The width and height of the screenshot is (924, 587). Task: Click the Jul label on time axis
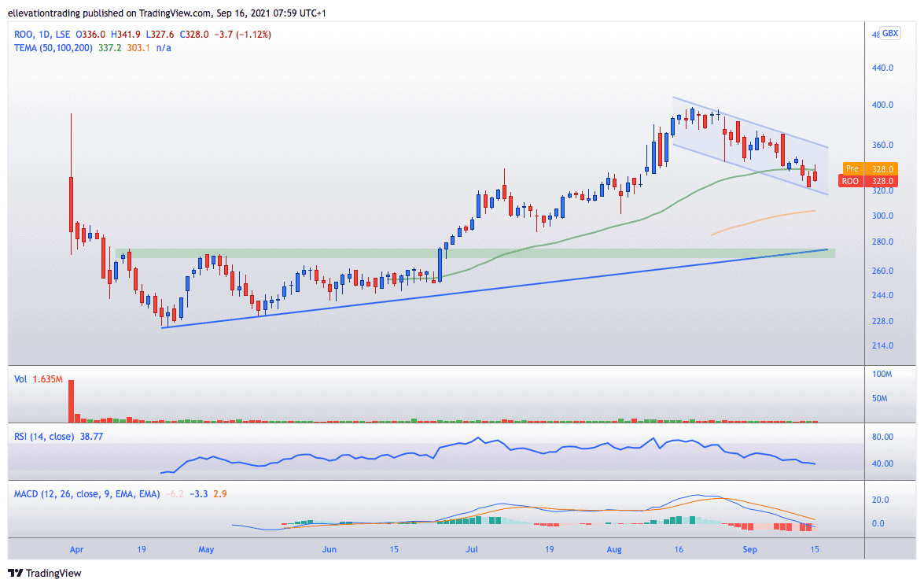[x=471, y=549]
